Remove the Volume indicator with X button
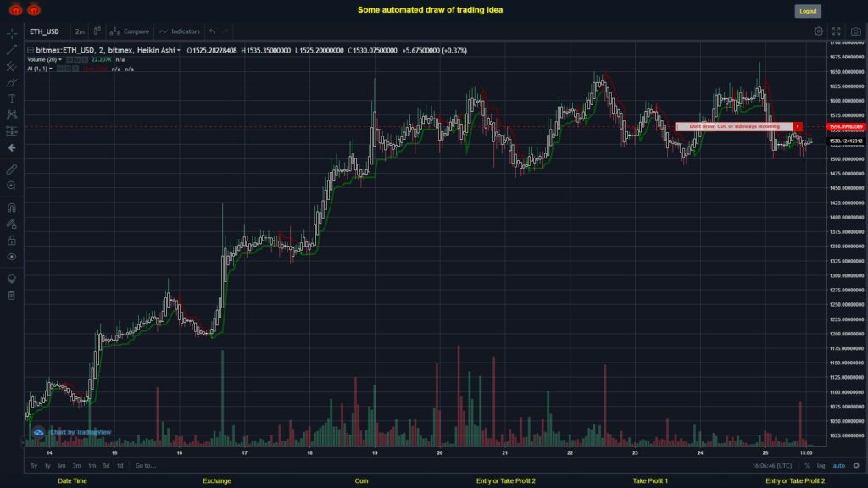 [x=85, y=60]
